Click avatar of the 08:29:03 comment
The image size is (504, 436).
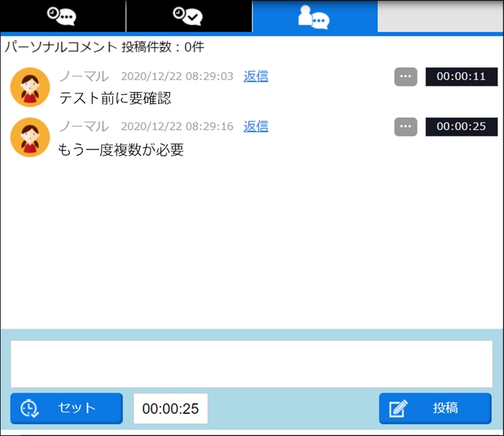30,87
